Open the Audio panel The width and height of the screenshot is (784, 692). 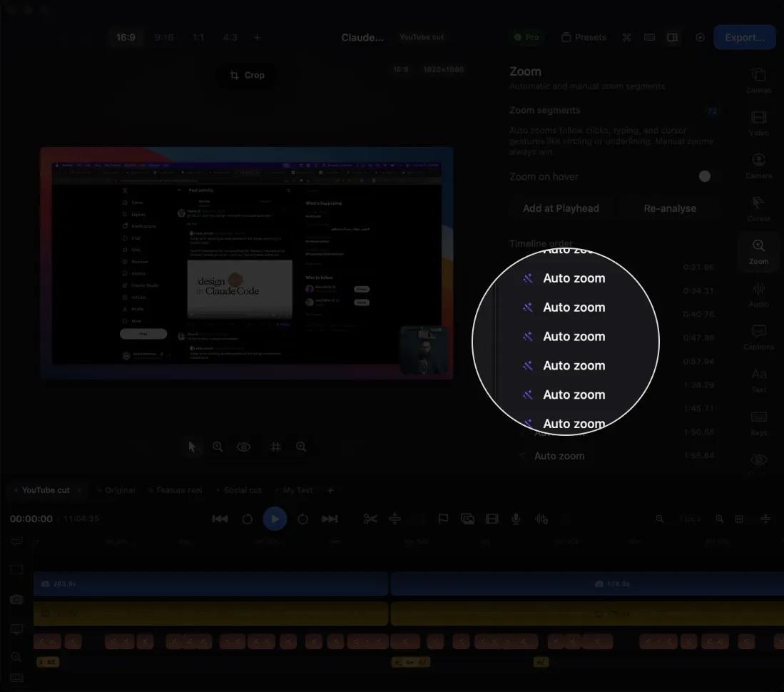point(758,295)
